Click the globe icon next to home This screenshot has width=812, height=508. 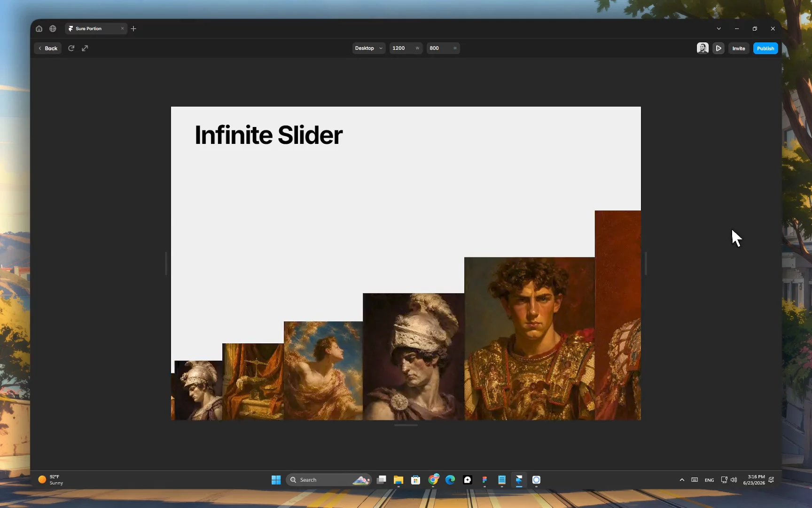tap(53, 29)
